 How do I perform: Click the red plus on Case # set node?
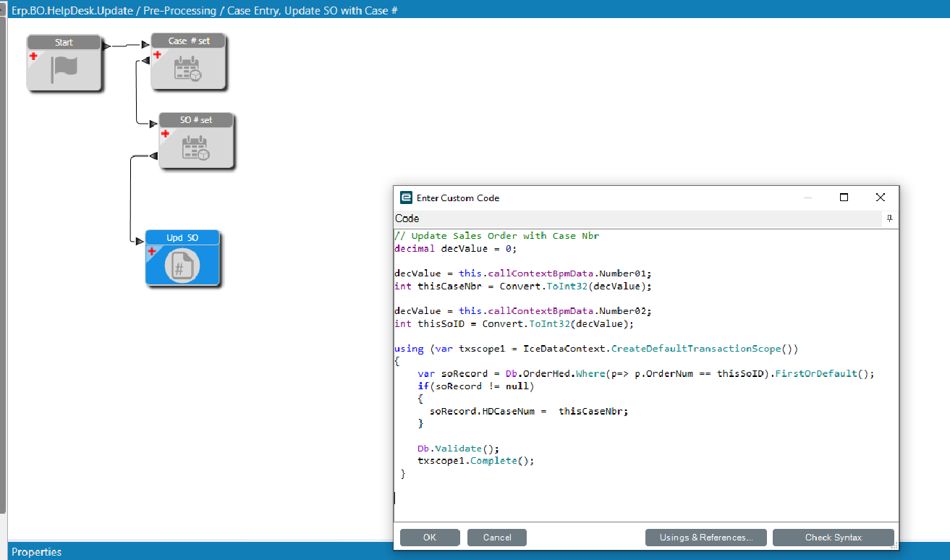pyautogui.click(x=157, y=55)
